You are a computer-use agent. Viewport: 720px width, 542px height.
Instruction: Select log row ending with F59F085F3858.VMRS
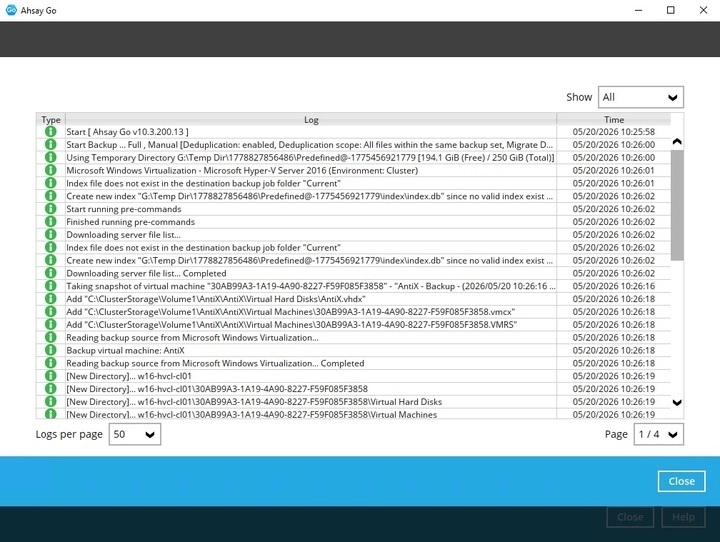(x=353, y=325)
